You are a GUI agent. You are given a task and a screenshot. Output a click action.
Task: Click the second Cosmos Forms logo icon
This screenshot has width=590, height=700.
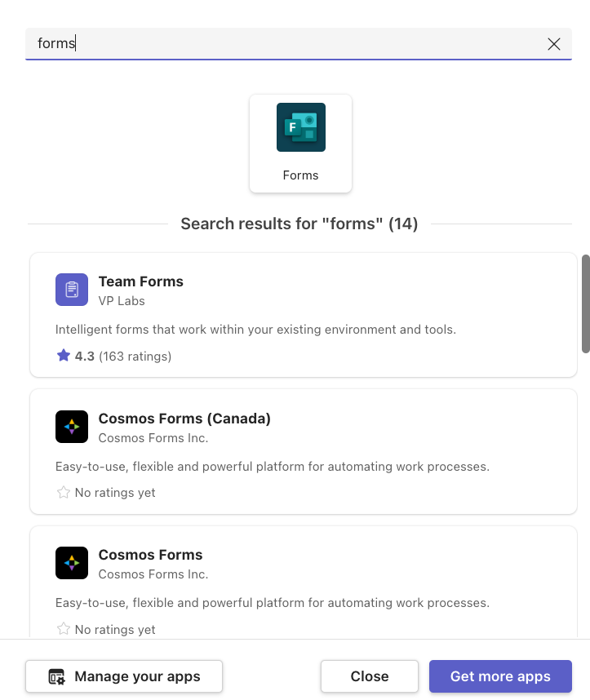click(x=72, y=563)
